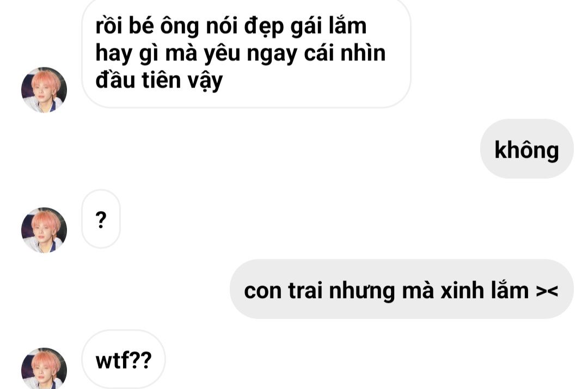Click the word "nhưng" in the sent message
The width and height of the screenshot is (588, 389).
click(x=362, y=291)
